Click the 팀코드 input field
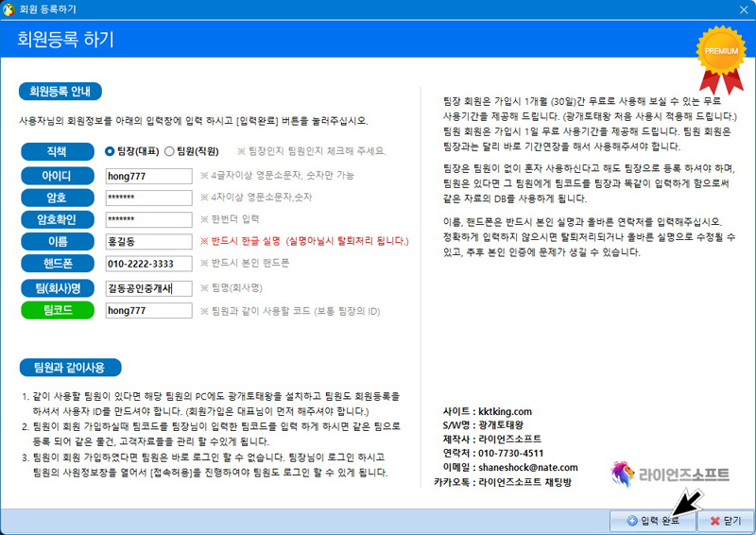This screenshot has height=535, width=756. (149, 310)
